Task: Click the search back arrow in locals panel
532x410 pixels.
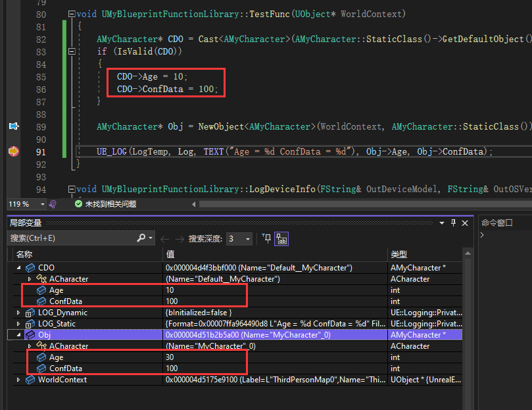Action: 165,238
